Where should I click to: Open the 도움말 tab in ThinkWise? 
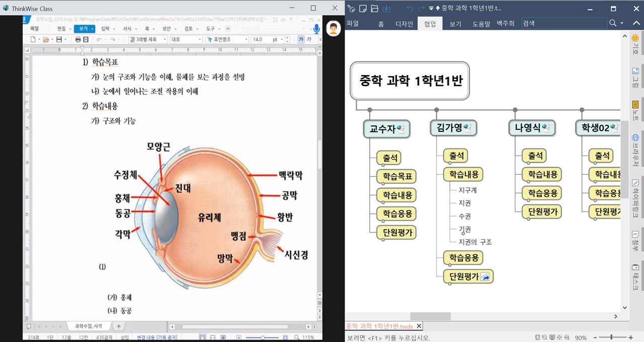pyautogui.click(x=481, y=24)
